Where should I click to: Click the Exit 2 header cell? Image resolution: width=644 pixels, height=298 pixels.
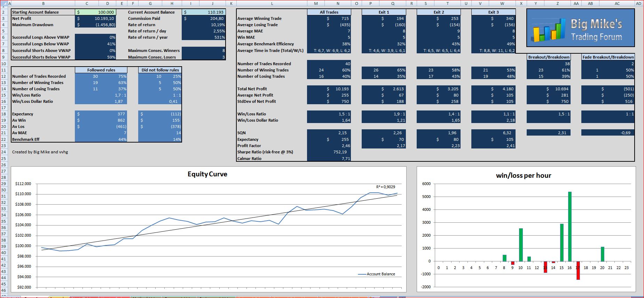tap(439, 12)
